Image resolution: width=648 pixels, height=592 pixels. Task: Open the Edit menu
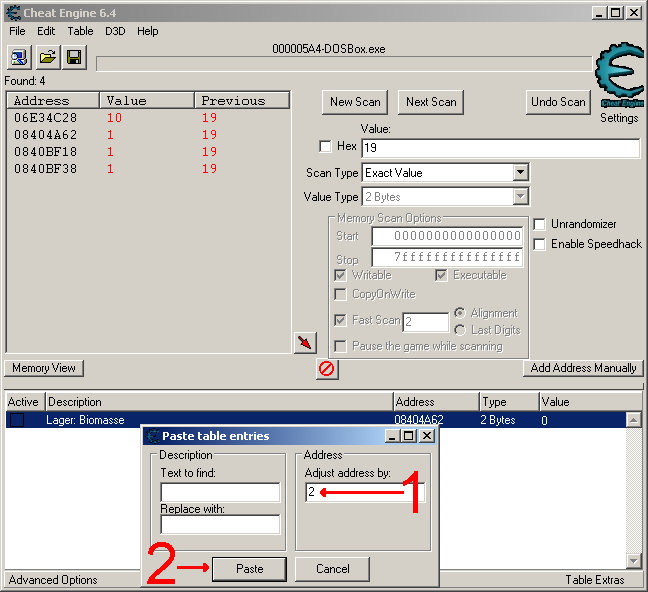click(46, 31)
